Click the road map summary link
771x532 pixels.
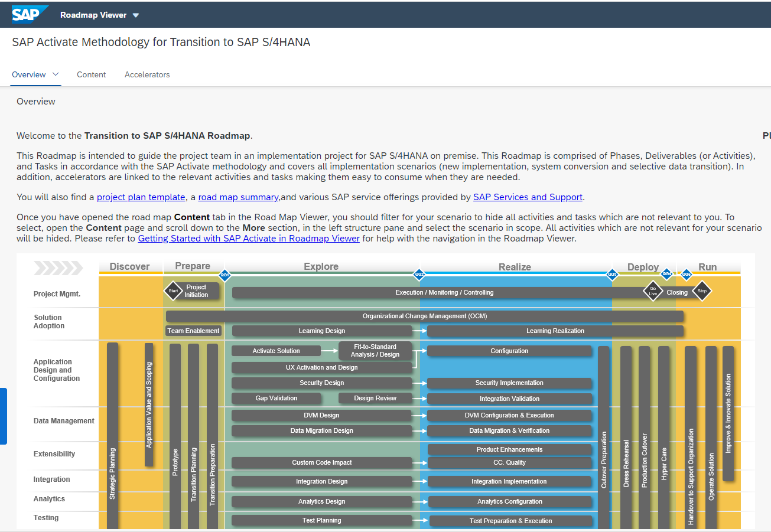[238, 197]
